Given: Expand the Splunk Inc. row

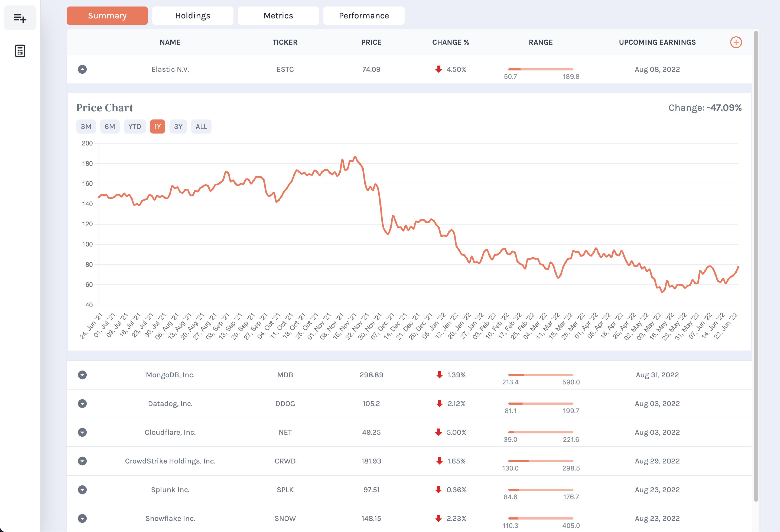Looking at the screenshot, I should [x=82, y=490].
